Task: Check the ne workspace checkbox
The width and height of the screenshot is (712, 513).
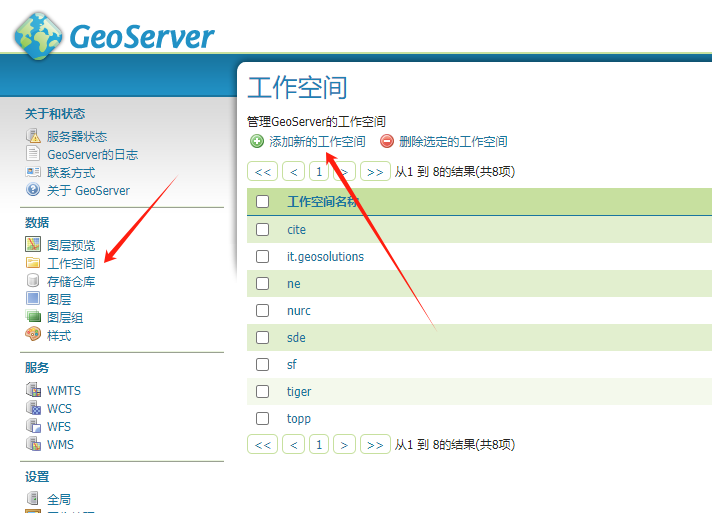Action: 262,284
